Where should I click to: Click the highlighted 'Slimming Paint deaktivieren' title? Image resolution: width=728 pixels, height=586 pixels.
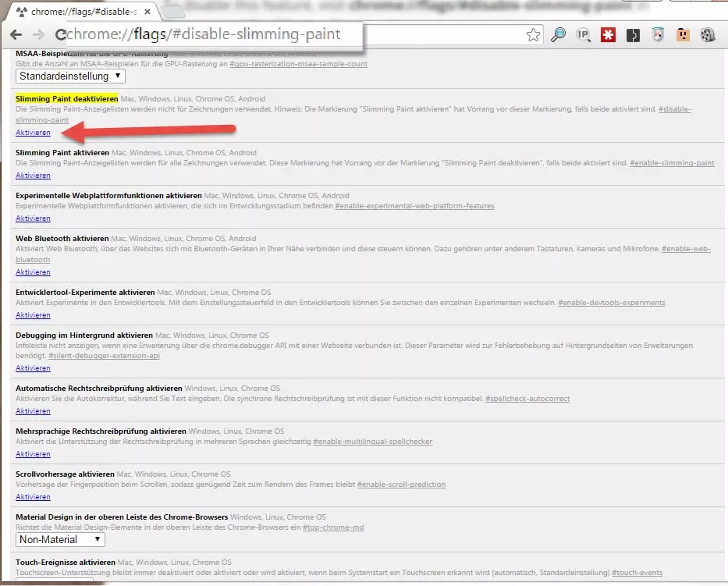[67, 99]
